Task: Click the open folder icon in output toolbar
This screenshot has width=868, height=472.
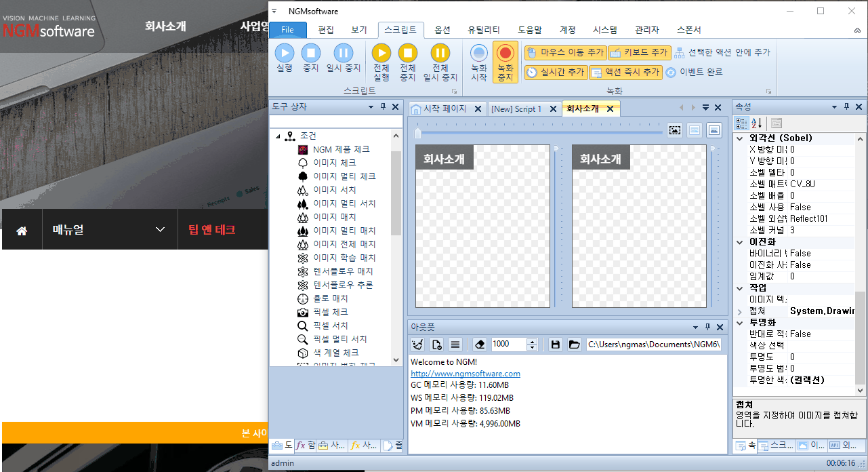Action: [575, 345]
